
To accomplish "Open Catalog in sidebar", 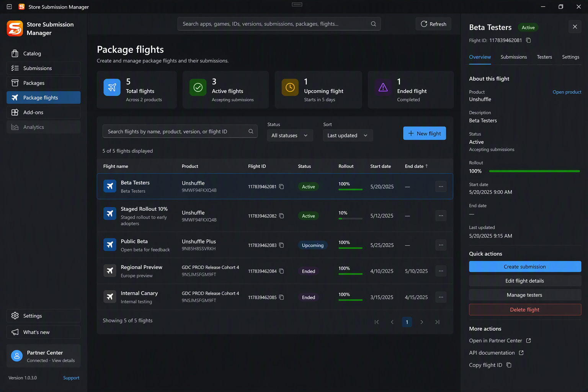I will (x=44, y=54).
